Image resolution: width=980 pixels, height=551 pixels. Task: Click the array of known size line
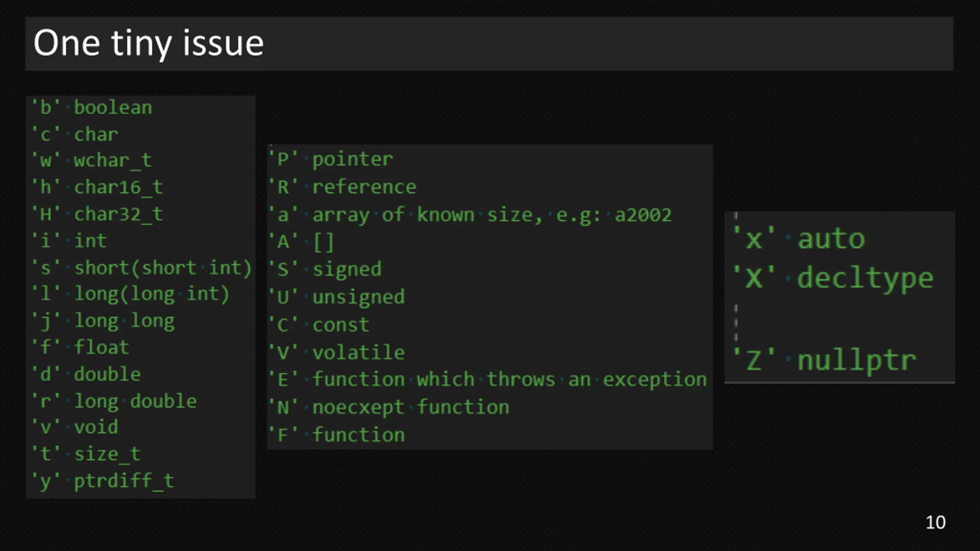pos(470,215)
